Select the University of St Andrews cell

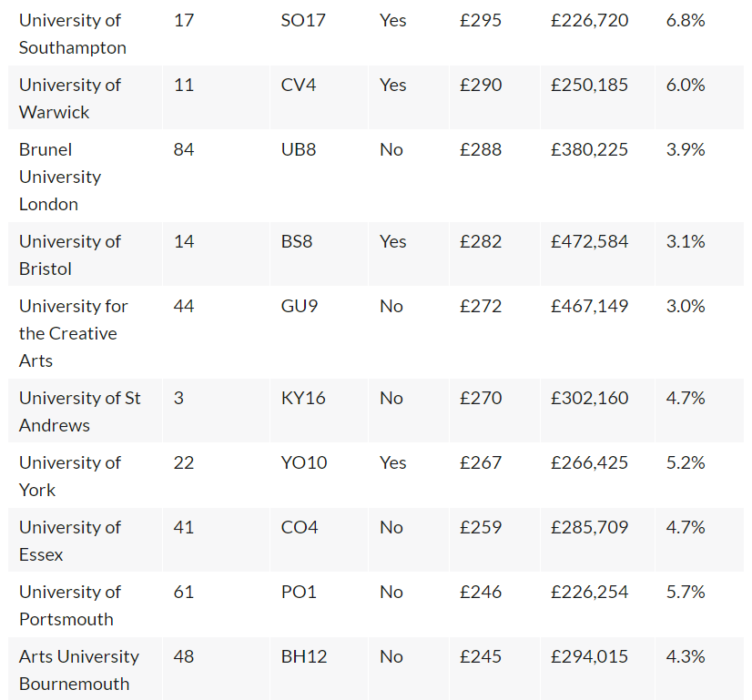[85, 411]
